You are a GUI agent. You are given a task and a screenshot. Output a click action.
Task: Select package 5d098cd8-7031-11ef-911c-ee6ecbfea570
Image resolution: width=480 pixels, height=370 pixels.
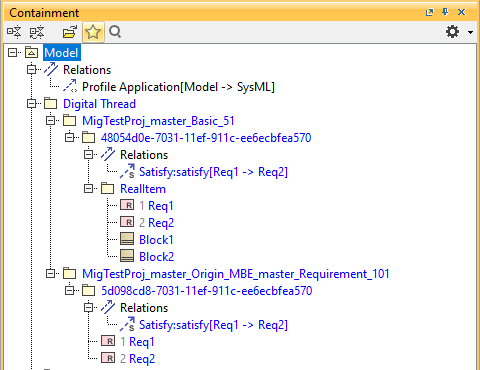[207, 291]
